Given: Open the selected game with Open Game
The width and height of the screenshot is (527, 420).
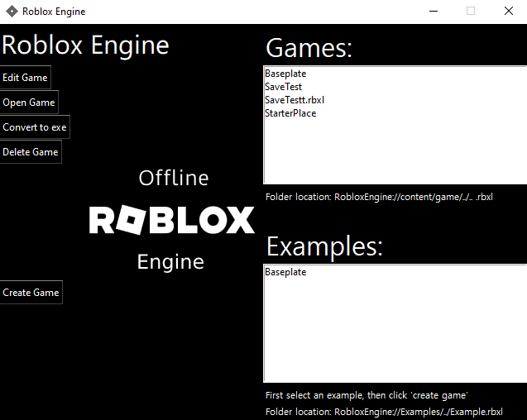Looking at the screenshot, I should [x=29, y=103].
